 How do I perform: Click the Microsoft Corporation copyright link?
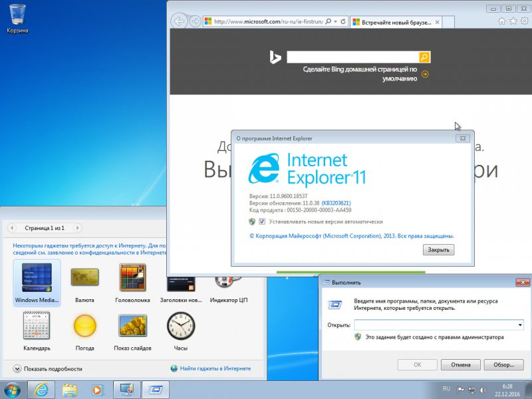pos(352,236)
